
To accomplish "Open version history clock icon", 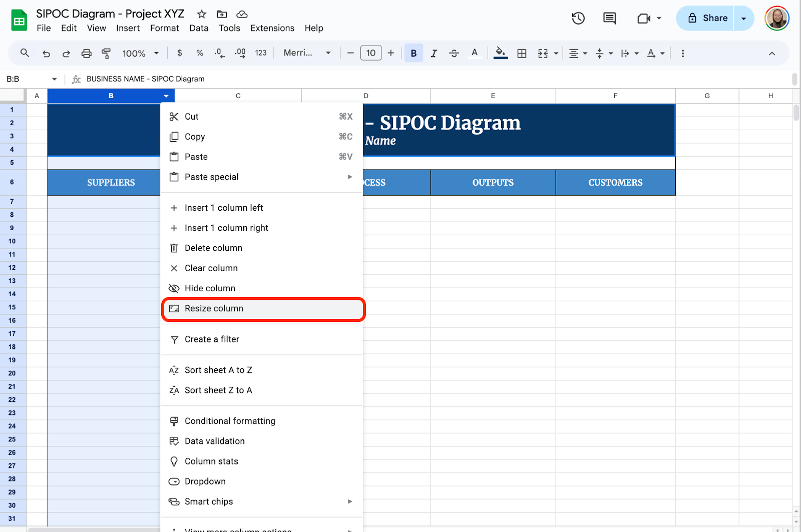I will (578, 19).
